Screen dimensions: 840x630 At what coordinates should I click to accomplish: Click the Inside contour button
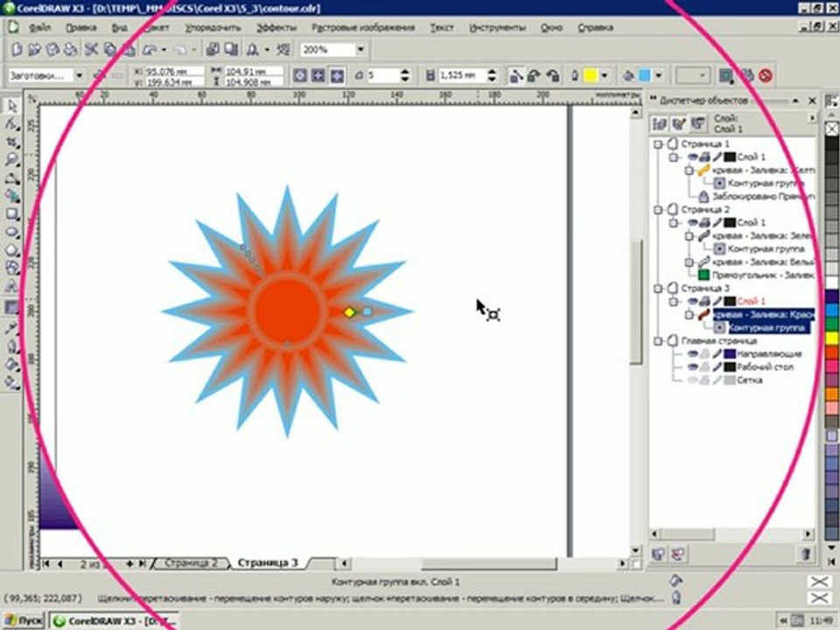click(x=318, y=75)
